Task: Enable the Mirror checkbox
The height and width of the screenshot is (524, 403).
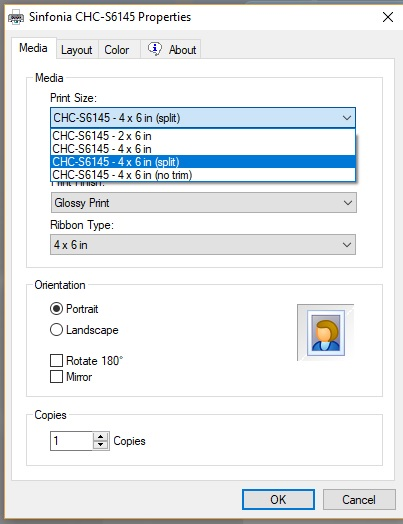Action: tap(56, 376)
